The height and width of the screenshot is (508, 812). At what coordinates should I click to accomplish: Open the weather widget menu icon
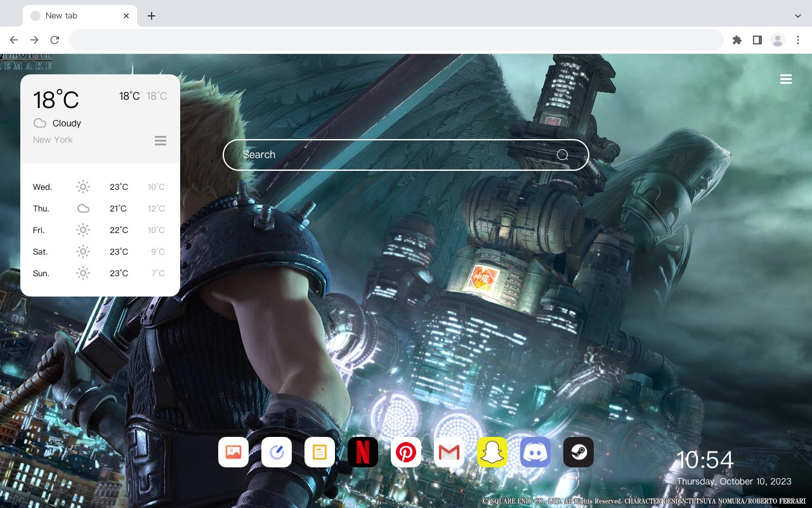(160, 140)
